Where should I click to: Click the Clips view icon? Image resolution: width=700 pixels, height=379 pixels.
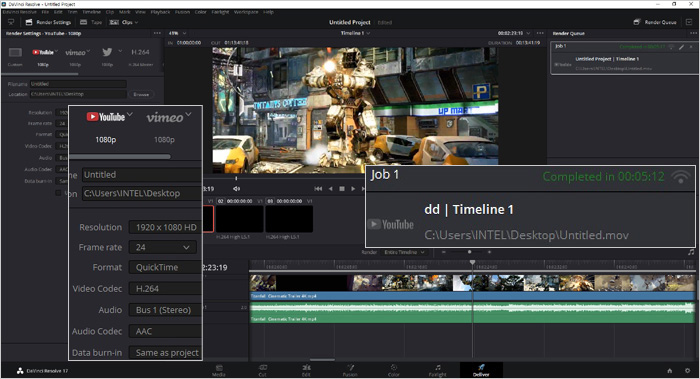tap(114, 22)
